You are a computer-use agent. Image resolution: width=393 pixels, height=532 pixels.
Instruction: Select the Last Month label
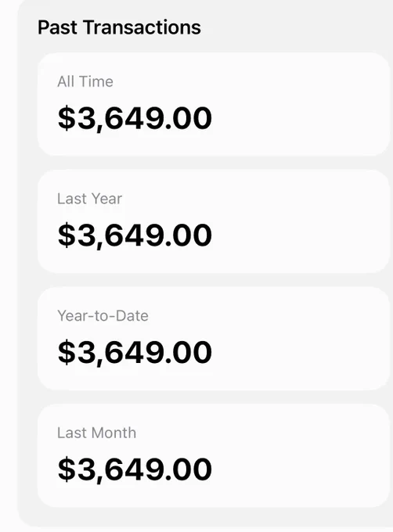[x=97, y=433]
